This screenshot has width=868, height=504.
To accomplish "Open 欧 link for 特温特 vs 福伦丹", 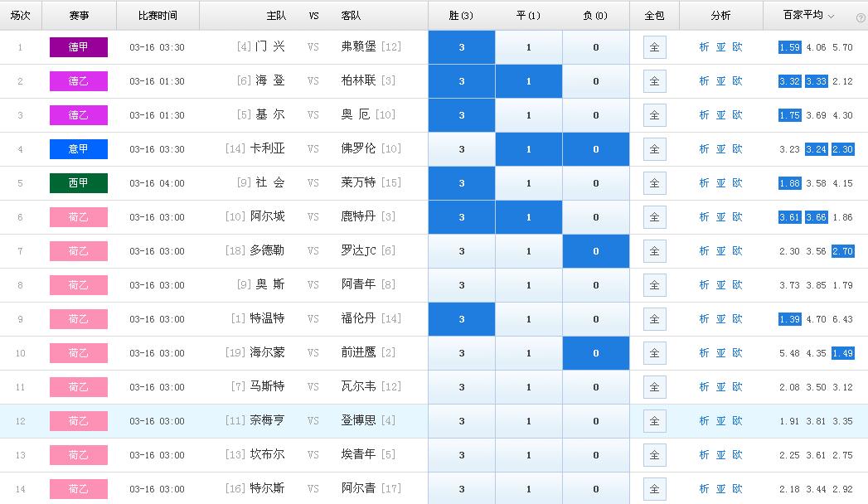I will coord(737,318).
